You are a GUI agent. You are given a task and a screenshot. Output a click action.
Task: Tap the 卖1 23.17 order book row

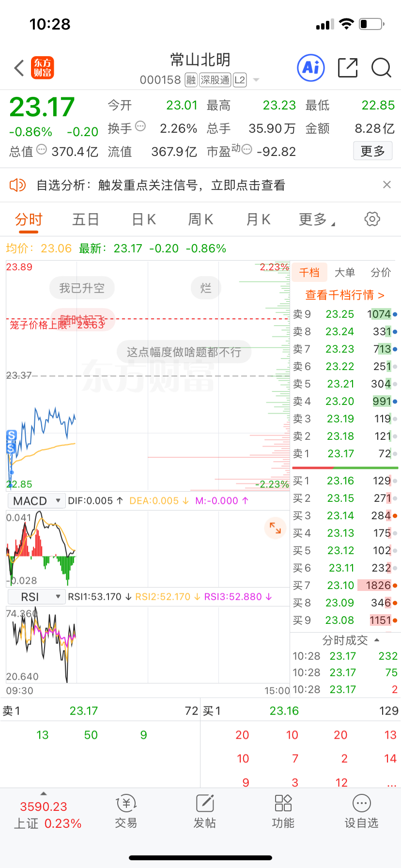[345, 453]
